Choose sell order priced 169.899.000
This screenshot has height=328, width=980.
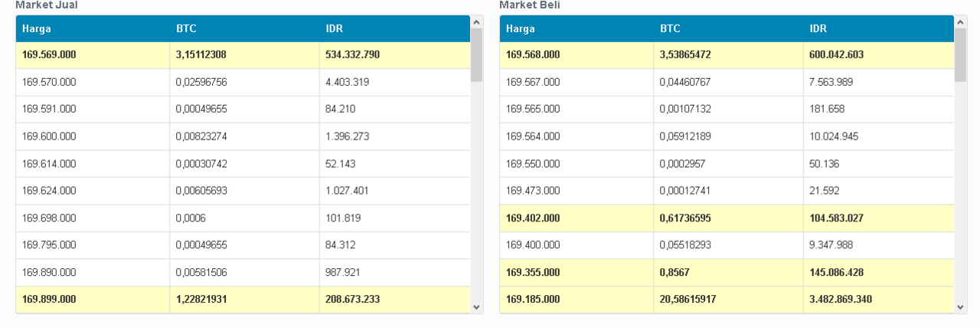(49, 300)
